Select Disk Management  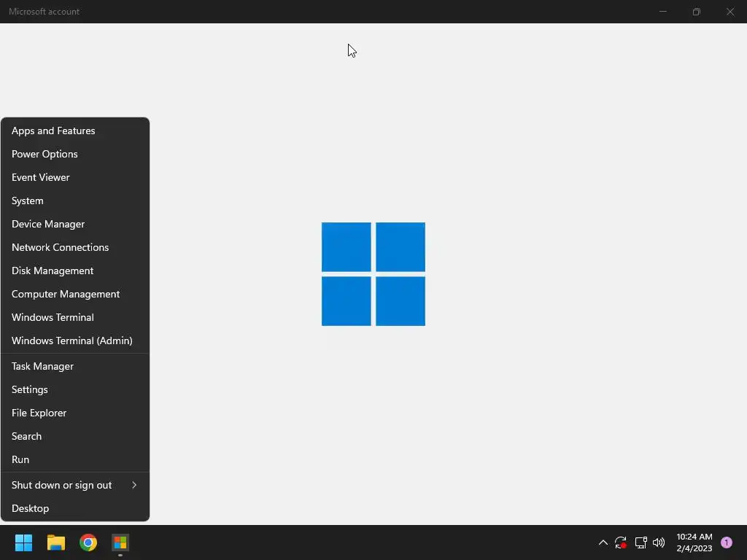tap(75, 271)
